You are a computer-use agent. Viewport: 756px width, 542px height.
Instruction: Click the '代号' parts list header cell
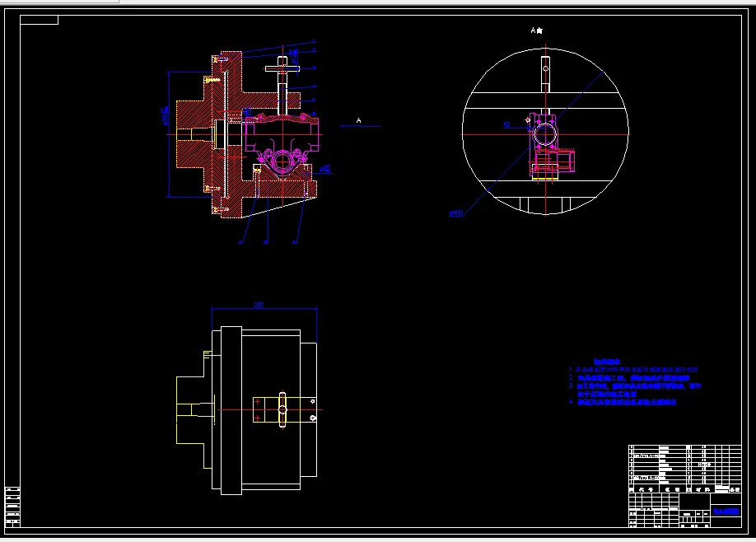(645, 489)
